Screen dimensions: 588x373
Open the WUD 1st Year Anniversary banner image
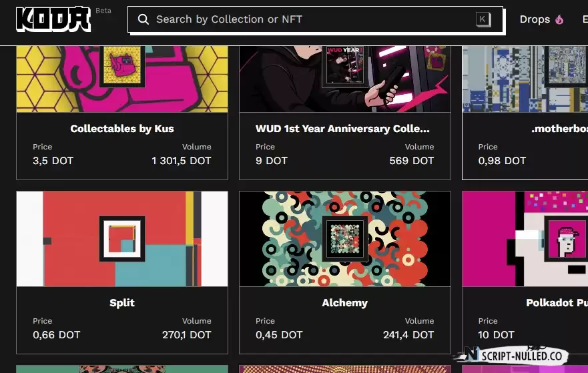point(345,79)
